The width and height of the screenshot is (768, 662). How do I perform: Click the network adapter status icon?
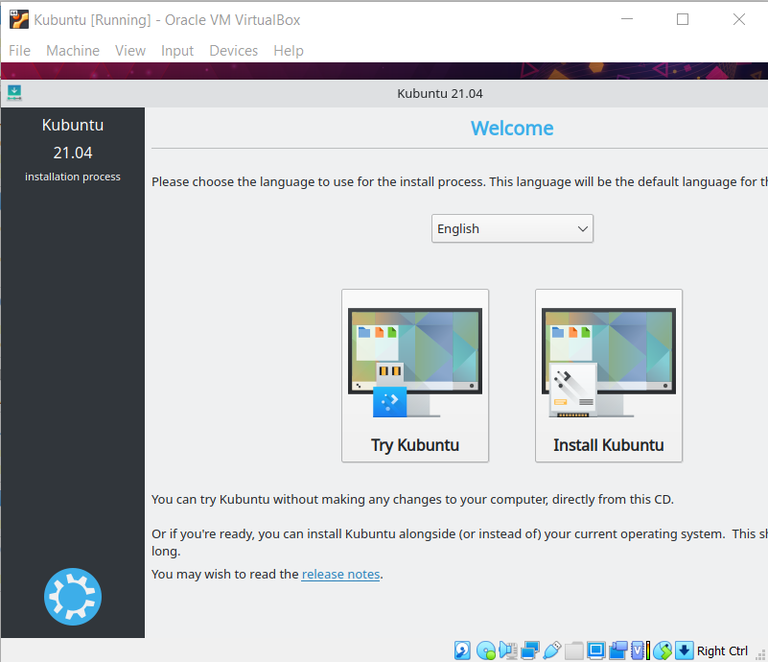point(530,650)
